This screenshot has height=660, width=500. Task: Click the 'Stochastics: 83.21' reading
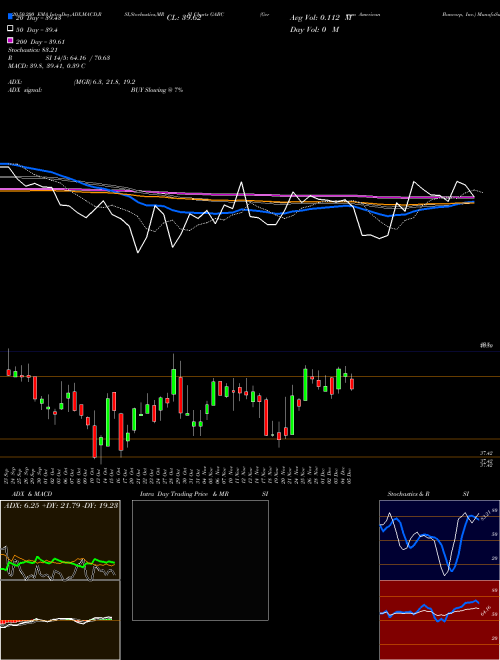(x=33, y=50)
